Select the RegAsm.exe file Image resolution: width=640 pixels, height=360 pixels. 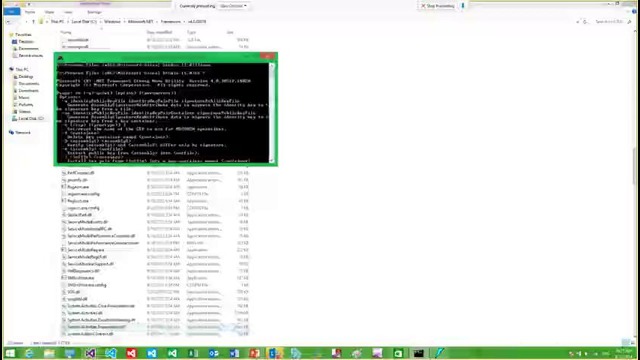coord(78,187)
